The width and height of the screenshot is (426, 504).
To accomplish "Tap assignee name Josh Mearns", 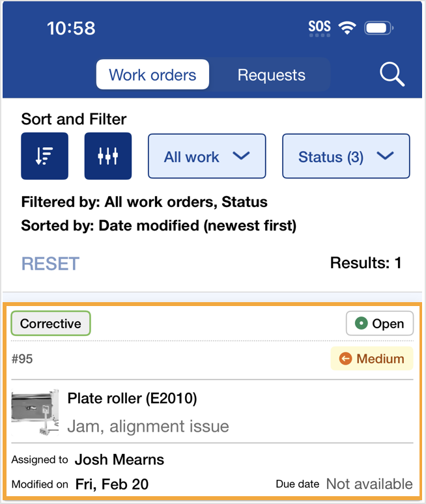I will pos(119,460).
